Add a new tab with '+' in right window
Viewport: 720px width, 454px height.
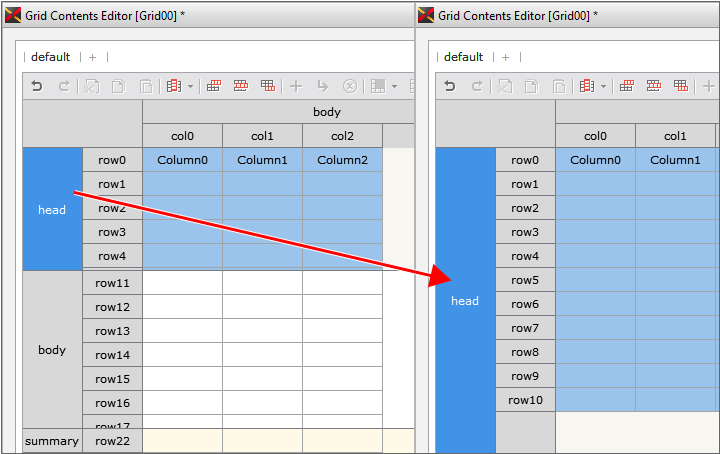pyautogui.click(x=506, y=57)
